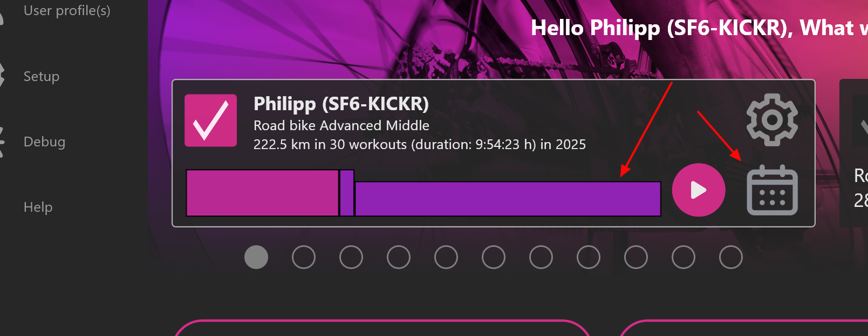Select the first filled pagination dot

256,257
